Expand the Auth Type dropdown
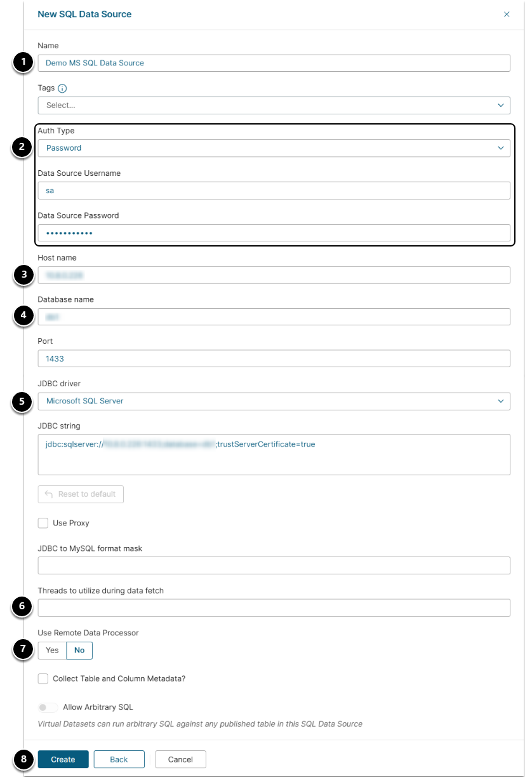The width and height of the screenshot is (532, 777). point(274,148)
